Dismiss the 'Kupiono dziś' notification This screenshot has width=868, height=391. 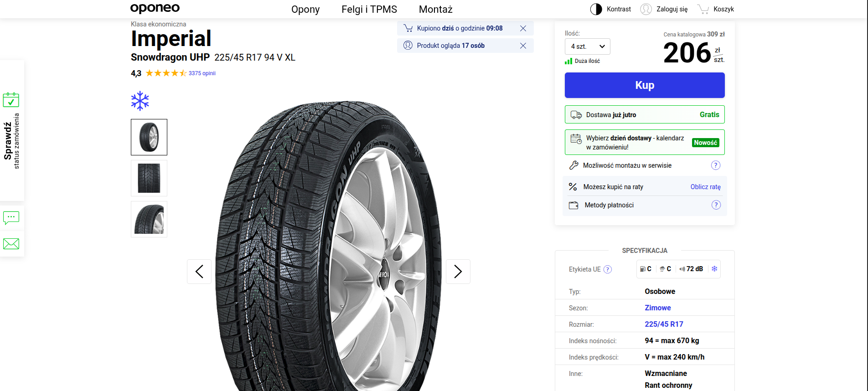[x=523, y=28]
